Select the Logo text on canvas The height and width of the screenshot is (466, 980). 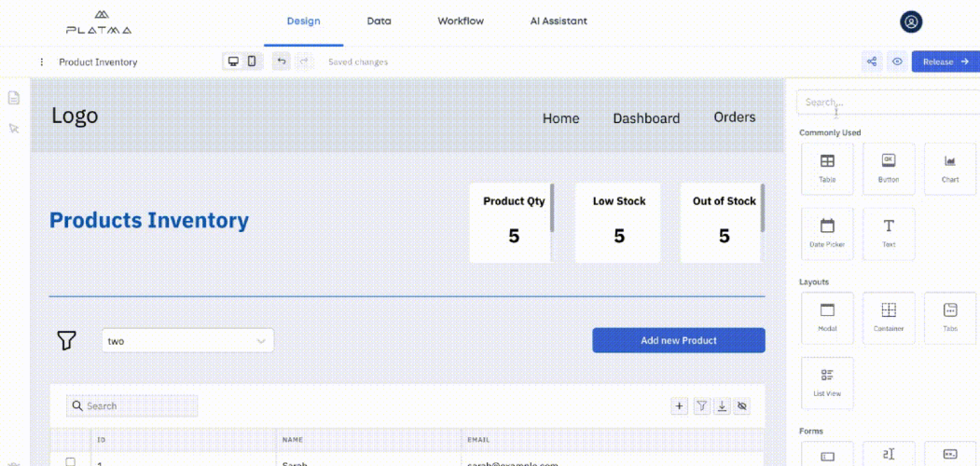pos(75,116)
